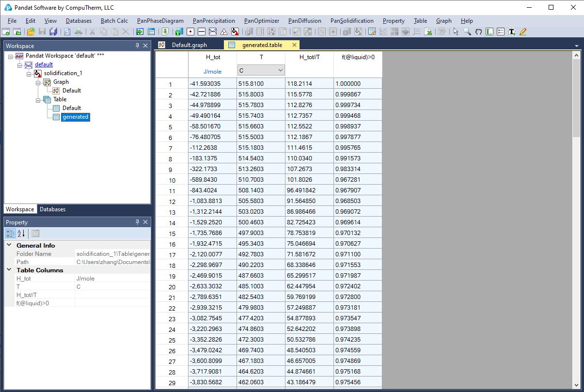Image resolution: width=584 pixels, height=392 pixels.
Task: Switch to the Databases panel tab
Action: coord(52,209)
